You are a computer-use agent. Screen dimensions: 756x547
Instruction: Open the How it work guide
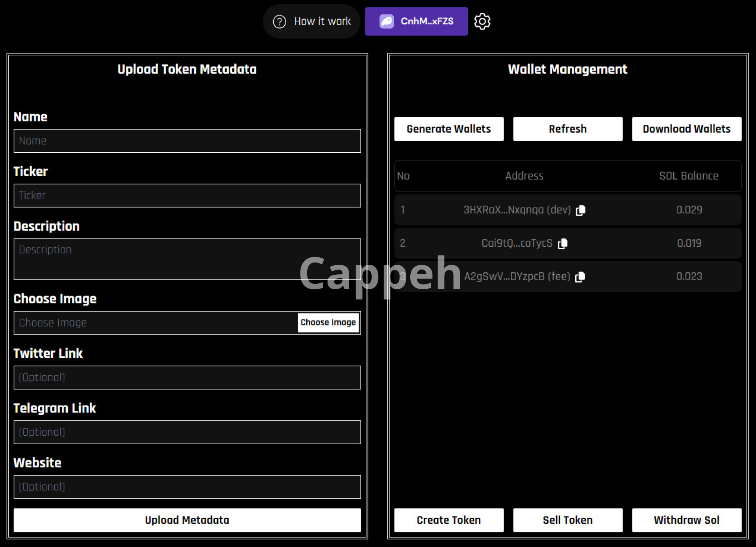tap(322, 21)
